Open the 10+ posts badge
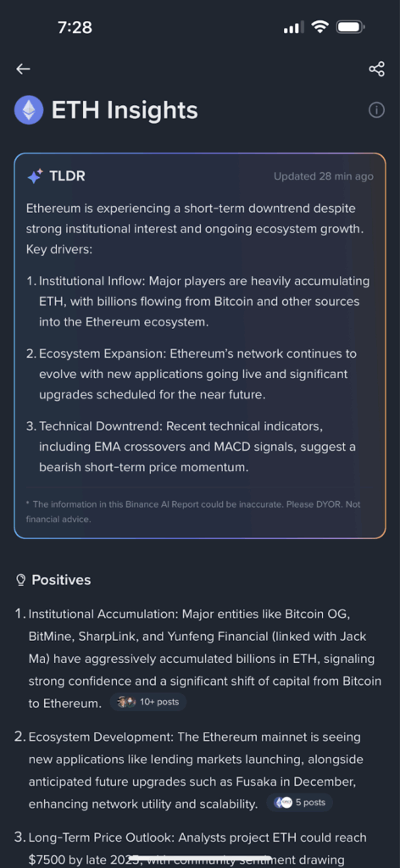 (x=148, y=702)
